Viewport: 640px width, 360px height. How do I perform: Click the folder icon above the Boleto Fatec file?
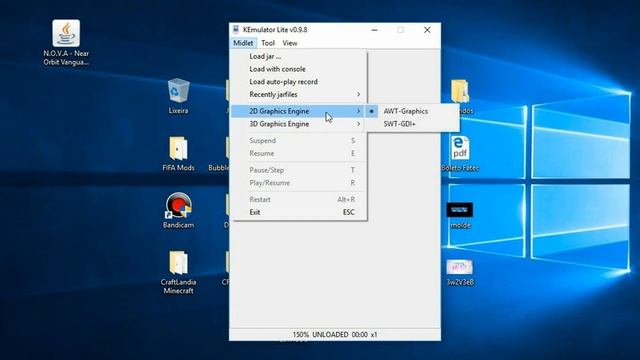[460, 91]
